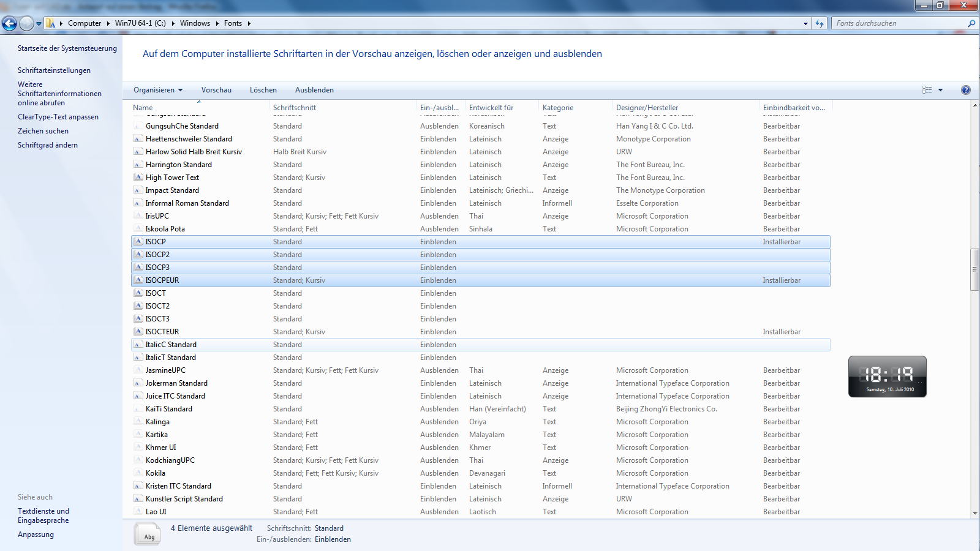
Task: Select the Juice ITC Standard font icon
Action: pyautogui.click(x=138, y=395)
